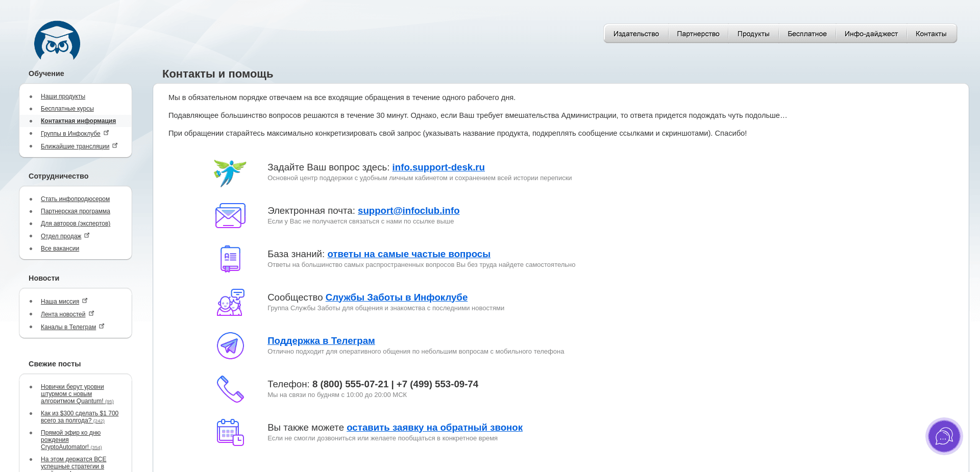Open the Продукты top menu
Viewport: 980px width, 472px height.
753,34
